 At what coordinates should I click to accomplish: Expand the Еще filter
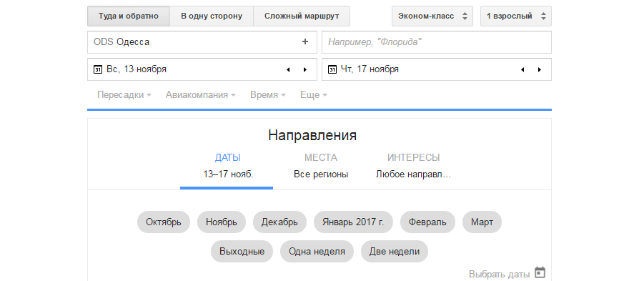point(313,95)
